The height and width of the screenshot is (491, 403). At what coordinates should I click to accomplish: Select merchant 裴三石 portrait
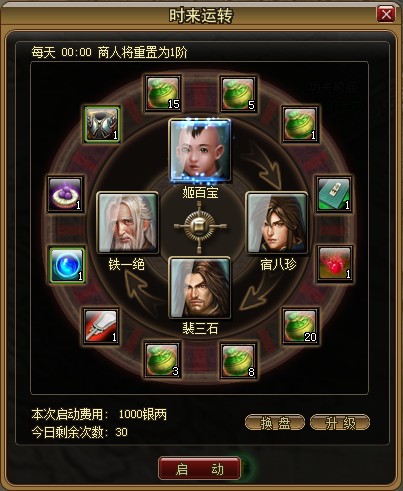click(200, 287)
